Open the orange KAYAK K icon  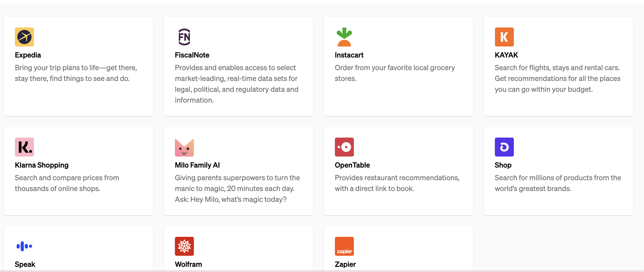point(504,37)
